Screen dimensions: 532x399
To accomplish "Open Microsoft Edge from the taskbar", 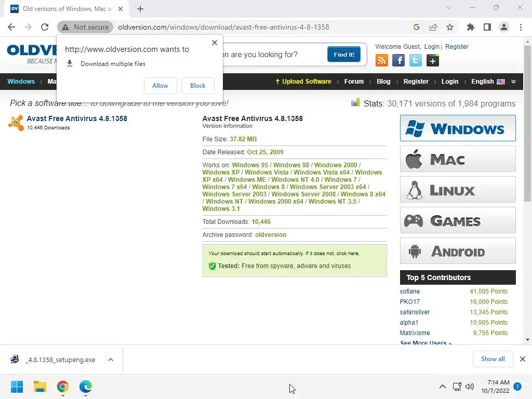I will click(86, 387).
